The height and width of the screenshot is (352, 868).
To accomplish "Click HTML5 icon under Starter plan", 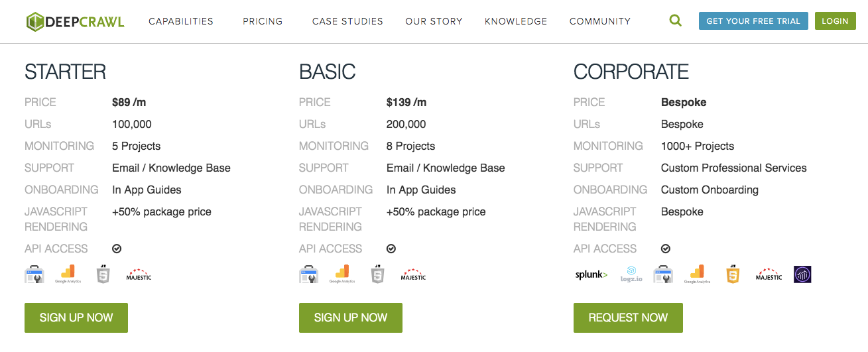I will (103, 274).
